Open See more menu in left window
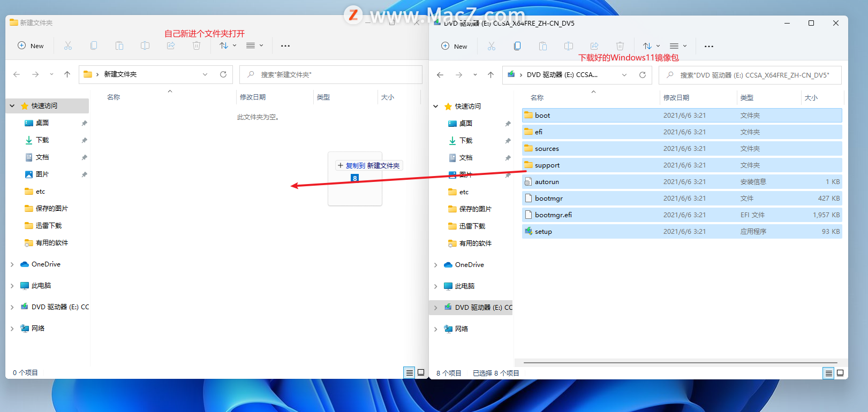Viewport: 868px width, 412px height. [x=285, y=45]
